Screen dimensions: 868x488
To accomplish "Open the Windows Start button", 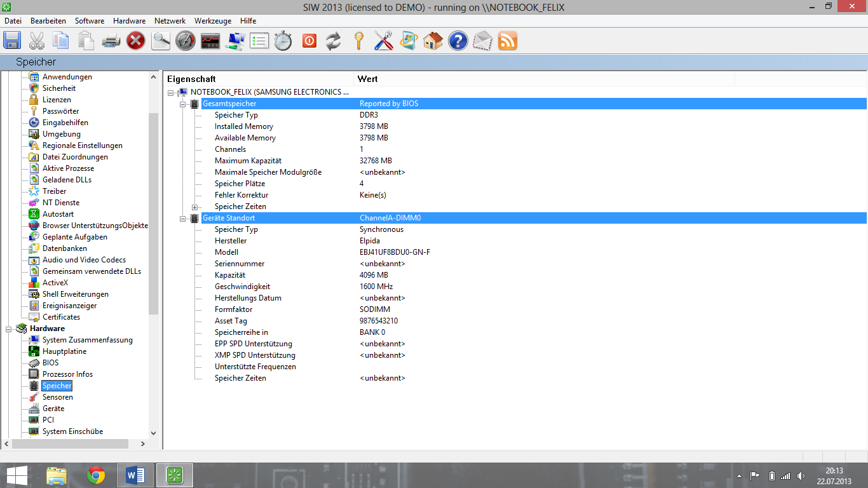I will pyautogui.click(x=17, y=475).
